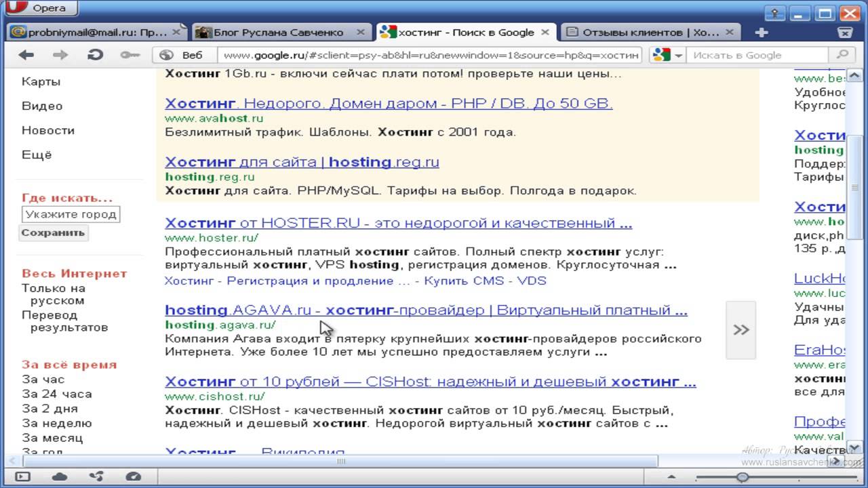Click the Веб site security badge
The width and height of the screenshot is (868, 488).
(182, 55)
